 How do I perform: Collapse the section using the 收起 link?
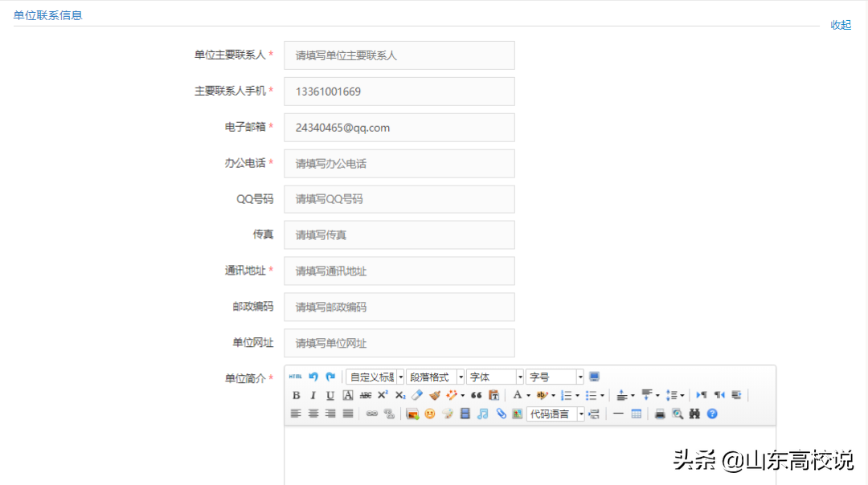pos(841,25)
